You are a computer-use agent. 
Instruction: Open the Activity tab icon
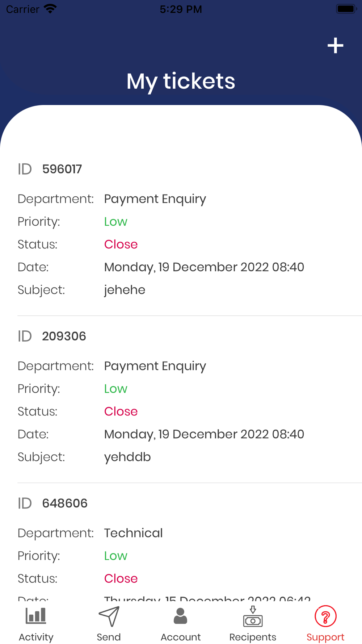(36, 616)
